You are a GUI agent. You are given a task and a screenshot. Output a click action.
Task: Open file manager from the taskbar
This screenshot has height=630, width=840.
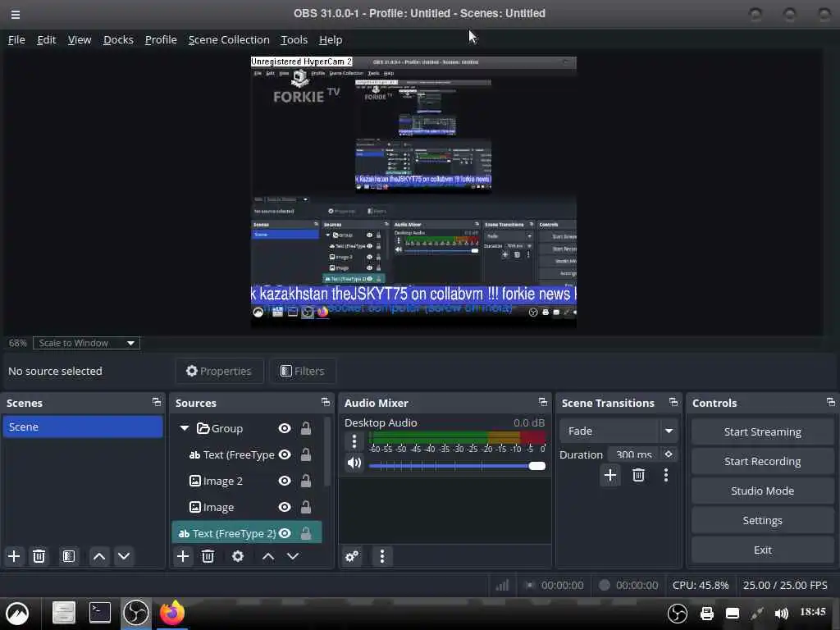(x=64, y=612)
